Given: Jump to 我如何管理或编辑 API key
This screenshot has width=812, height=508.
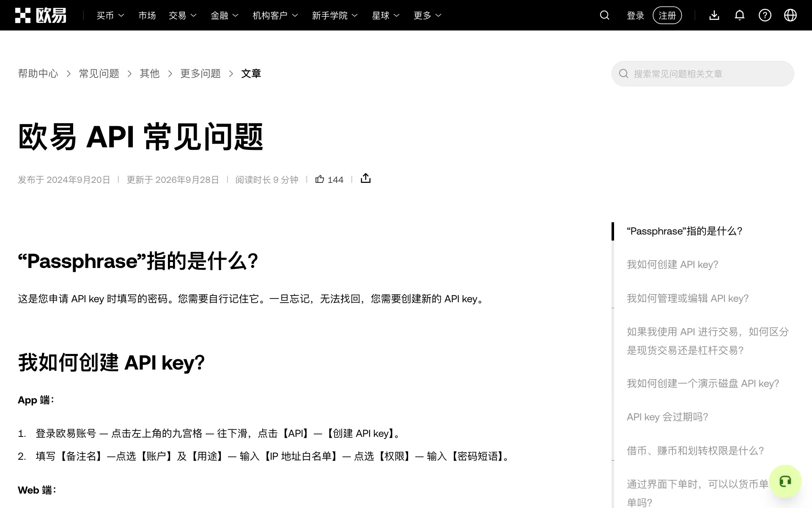Looking at the screenshot, I should 688,298.
